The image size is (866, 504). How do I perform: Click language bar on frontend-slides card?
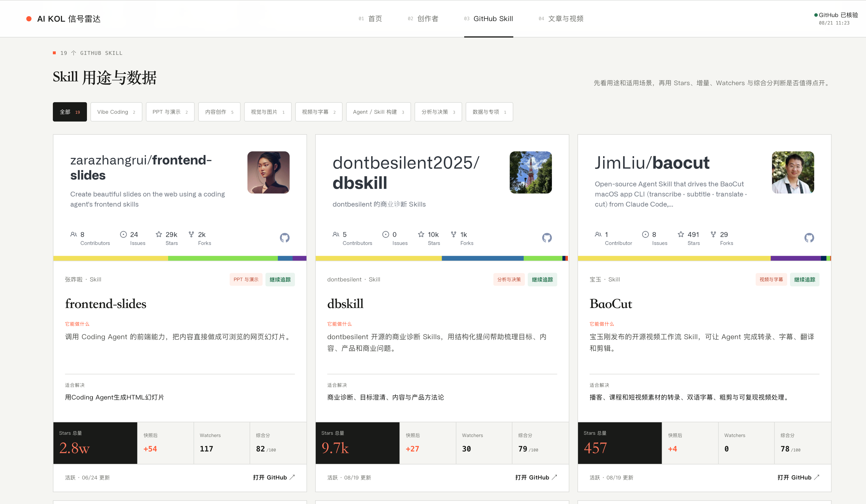(180, 258)
